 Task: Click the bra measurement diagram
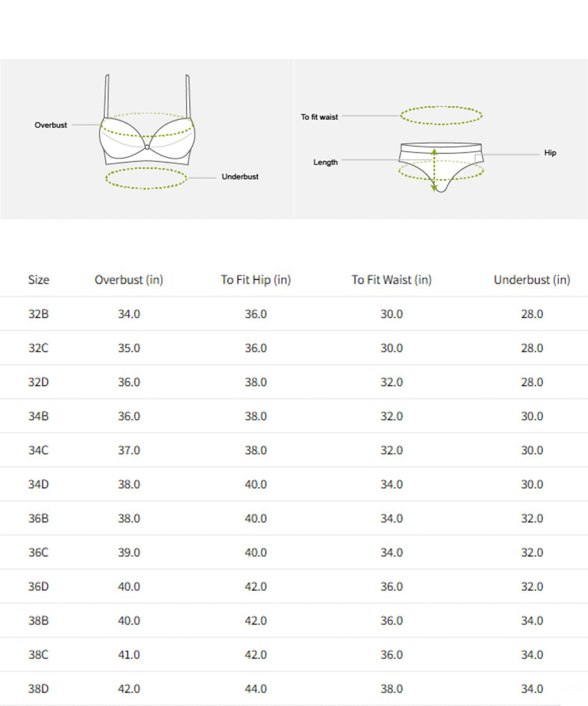pos(147,133)
